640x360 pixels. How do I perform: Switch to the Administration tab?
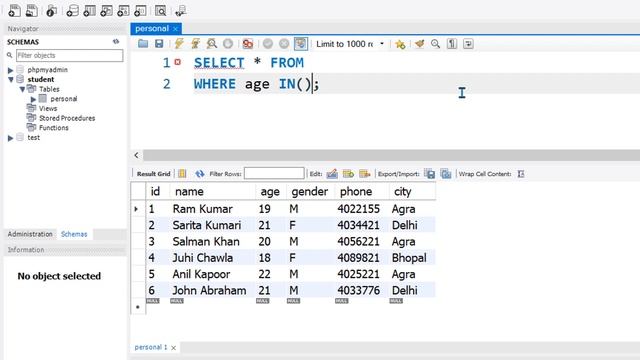pos(30,234)
